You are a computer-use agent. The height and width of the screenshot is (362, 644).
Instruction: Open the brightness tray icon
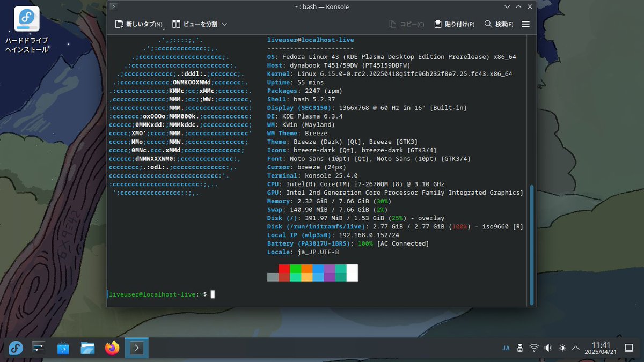click(562, 348)
